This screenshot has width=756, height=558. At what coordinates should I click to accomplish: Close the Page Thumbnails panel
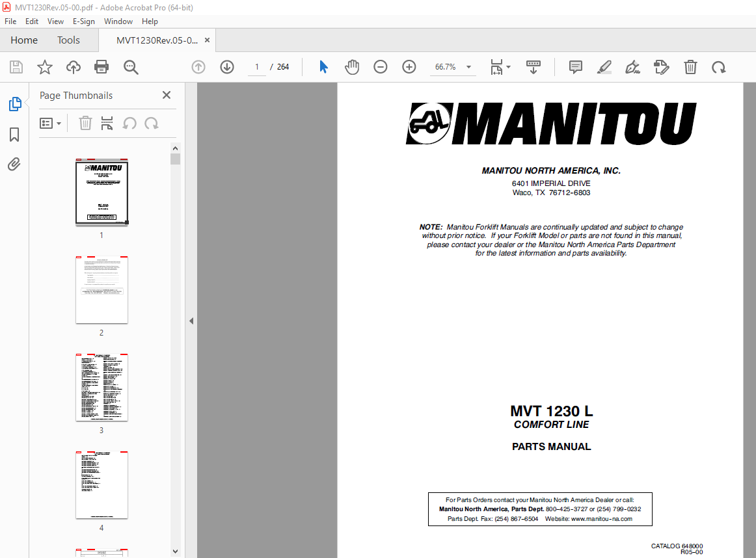[167, 95]
